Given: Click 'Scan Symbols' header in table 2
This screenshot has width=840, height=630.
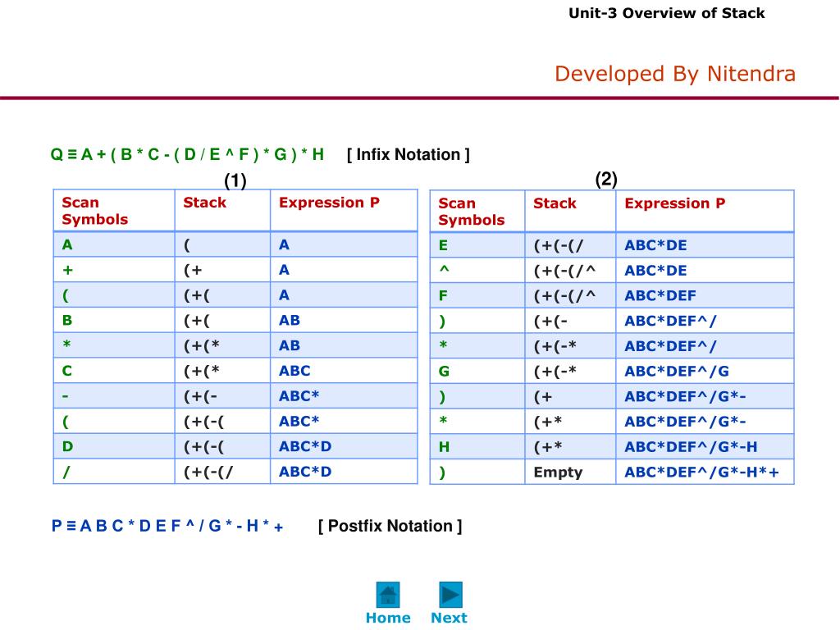Looking at the screenshot, I should [x=472, y=212].
